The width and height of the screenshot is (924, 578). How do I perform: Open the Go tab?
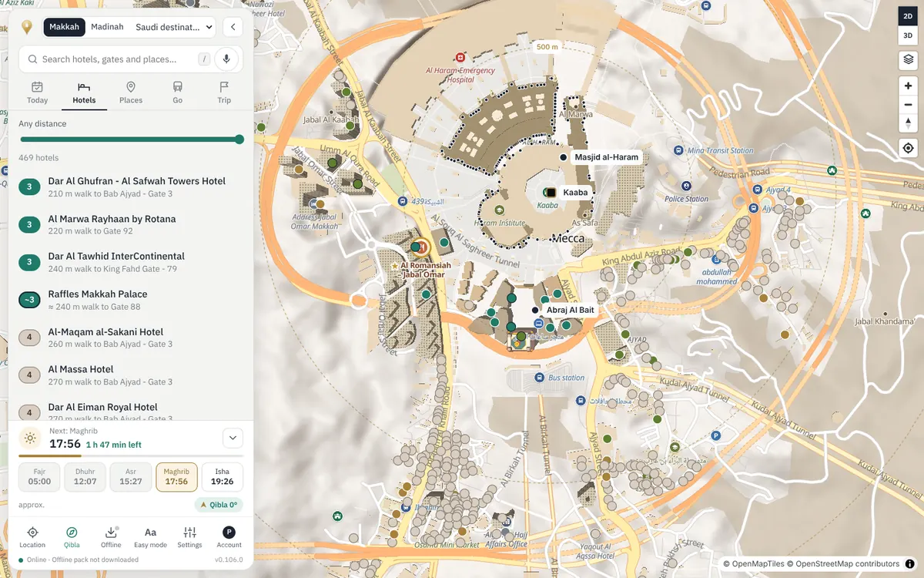(x=177, y=92)
